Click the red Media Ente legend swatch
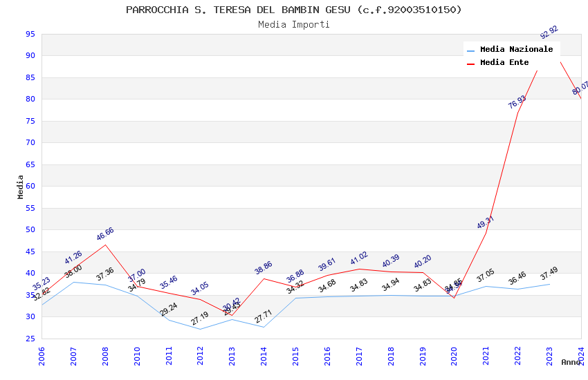Viewport: 588px width, 380px height. (x=470, y=64)
